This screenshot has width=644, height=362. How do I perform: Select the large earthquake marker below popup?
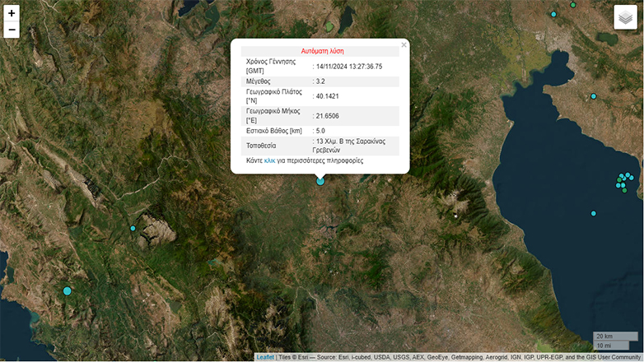tap(321, 181)
